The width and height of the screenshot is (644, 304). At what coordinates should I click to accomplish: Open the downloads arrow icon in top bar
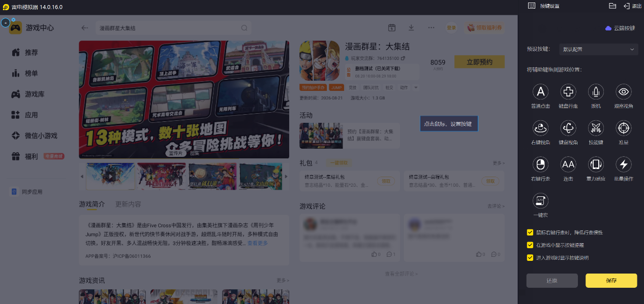(x=411, y=28)
